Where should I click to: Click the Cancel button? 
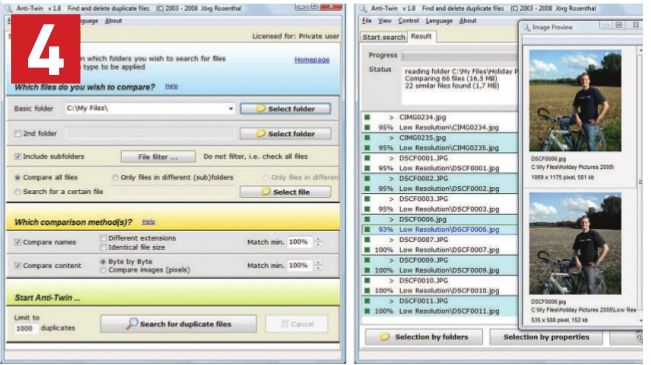296,324
